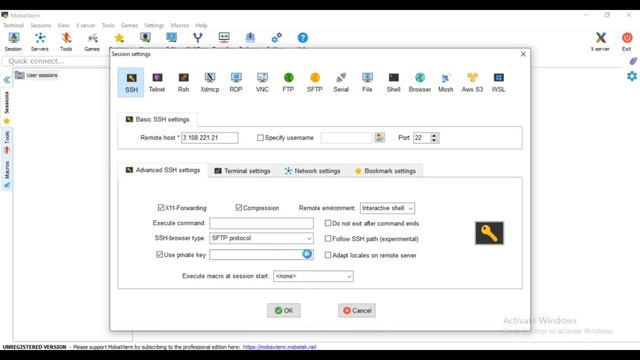Click the Remote host input field

click(210, 138)
